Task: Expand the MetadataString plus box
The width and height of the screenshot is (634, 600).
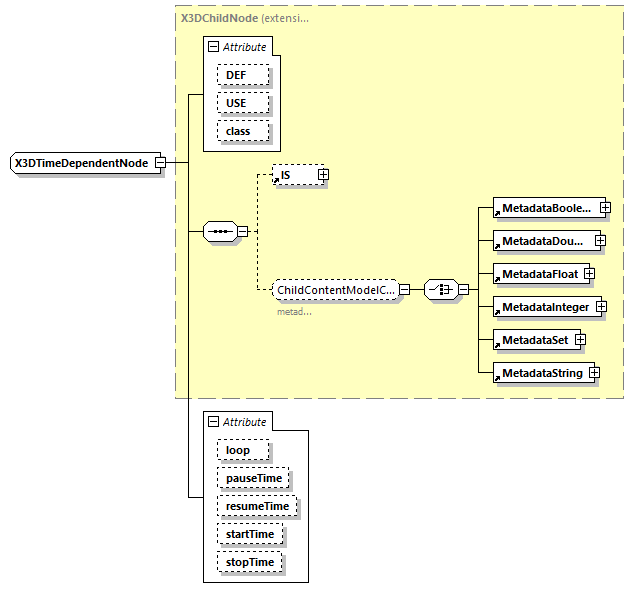Action: pos(594,373)
